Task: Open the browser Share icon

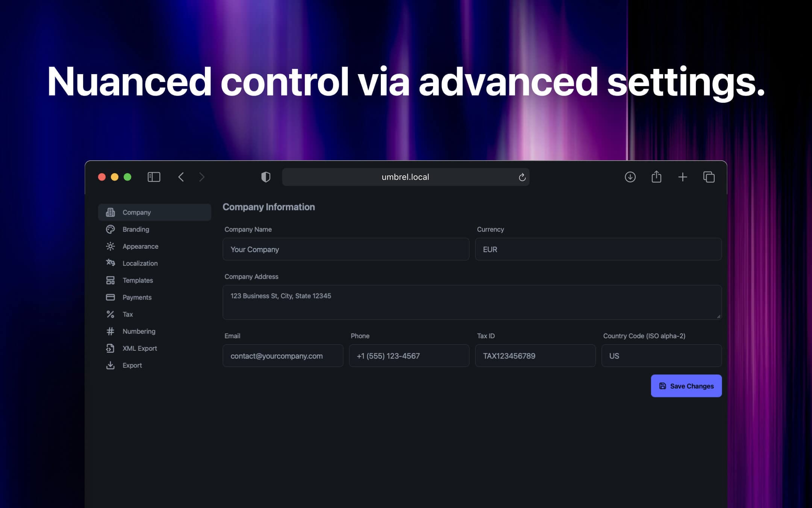Action: (x=656, y=177)
